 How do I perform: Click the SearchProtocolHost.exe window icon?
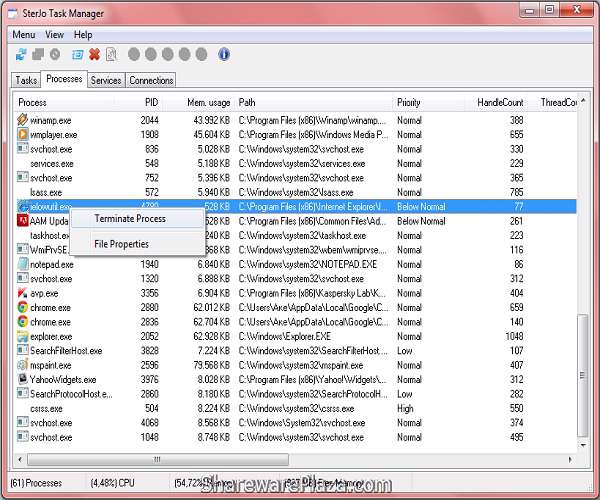(23, 394)
